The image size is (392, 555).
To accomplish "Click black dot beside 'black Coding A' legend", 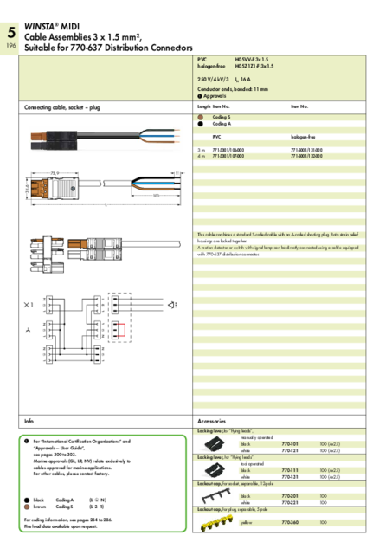I will (x=27, y=500).
